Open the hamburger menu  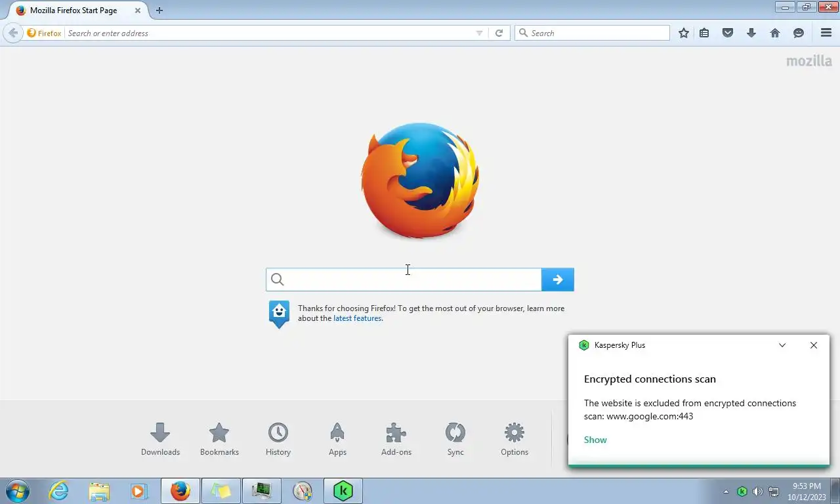[x=826, y=33]
